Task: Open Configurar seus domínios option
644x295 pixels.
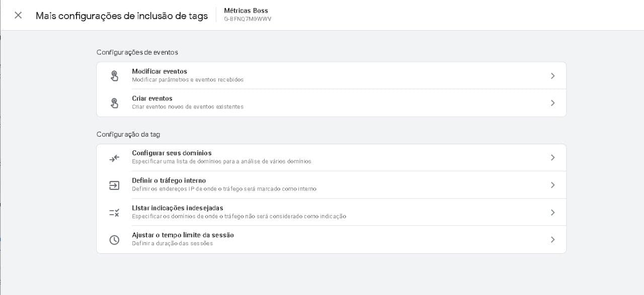Action: tap(172, 153)
